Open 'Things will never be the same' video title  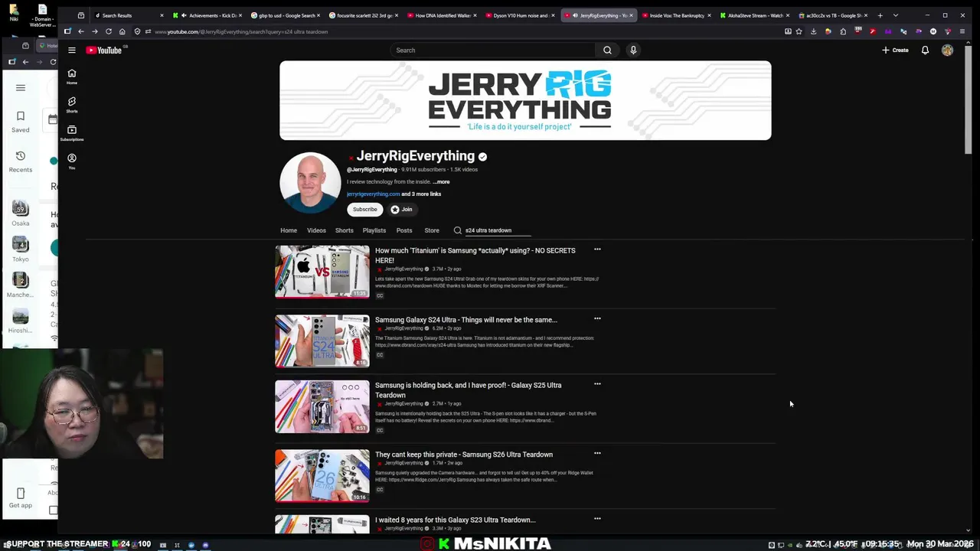(466, 320)
